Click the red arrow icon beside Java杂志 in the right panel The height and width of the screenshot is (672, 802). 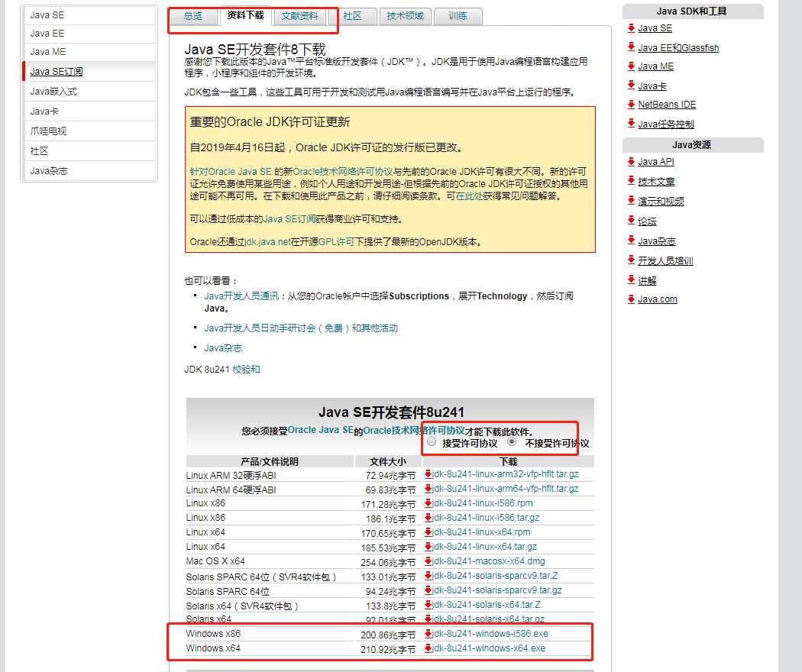pos(631,241)
